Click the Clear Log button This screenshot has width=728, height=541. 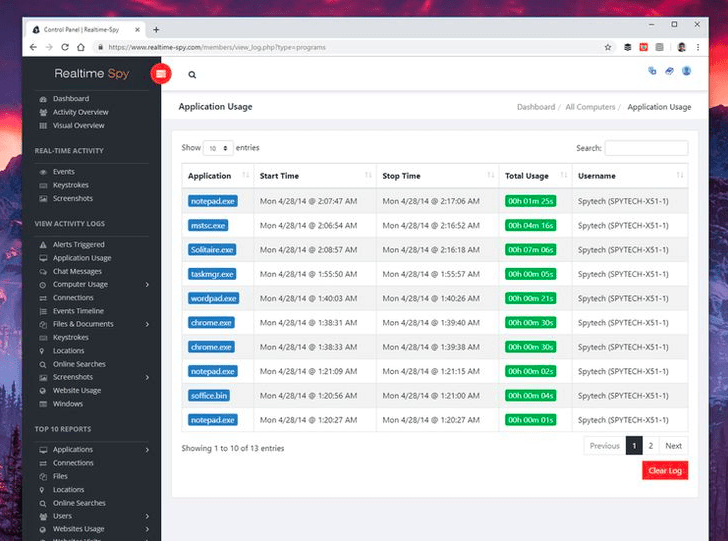[665, 470]
